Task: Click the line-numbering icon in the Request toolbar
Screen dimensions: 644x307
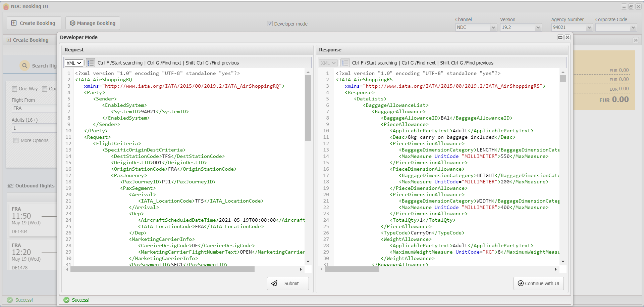Action: click(90, 63)
